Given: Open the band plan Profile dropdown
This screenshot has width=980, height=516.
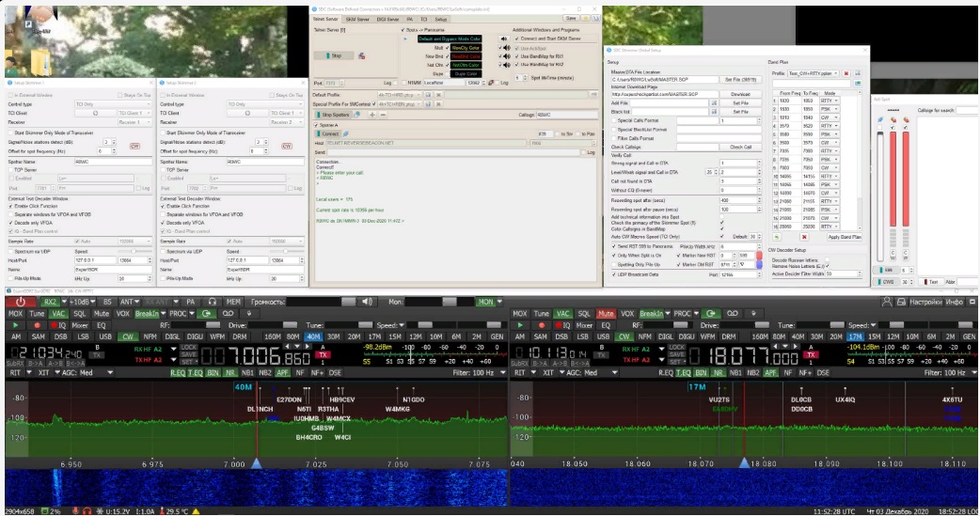Looking at the screenshot, I should (814, 72).
